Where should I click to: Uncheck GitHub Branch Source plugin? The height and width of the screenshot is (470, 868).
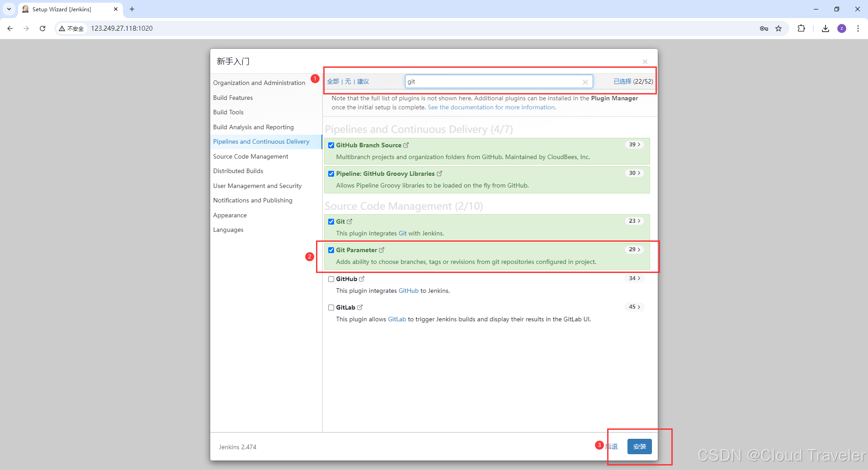pos(331,145)
